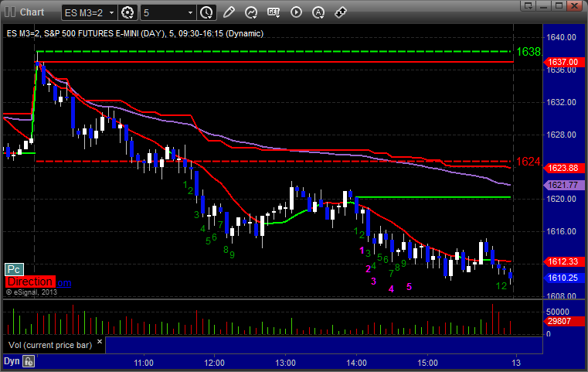Screen dimensions: 588x372
Task: Open the chart studies icon menu
Action: point(251,12)
